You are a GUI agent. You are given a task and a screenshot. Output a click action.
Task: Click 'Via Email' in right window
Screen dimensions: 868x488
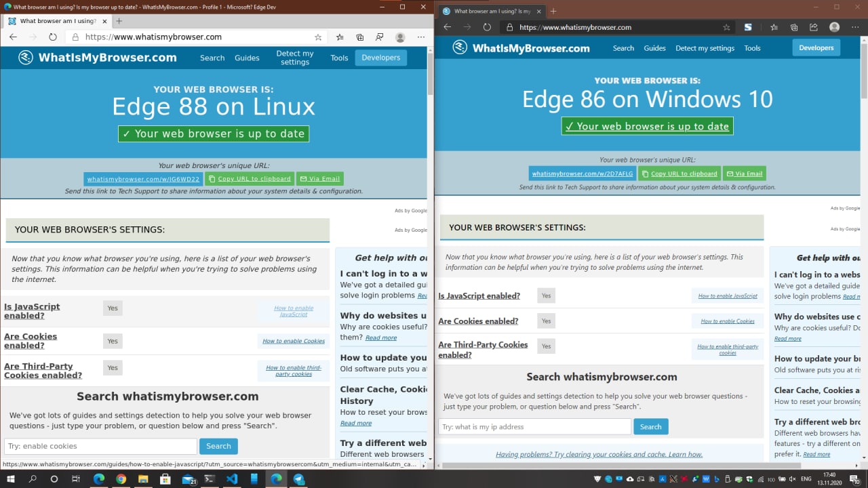coord(744,174)
